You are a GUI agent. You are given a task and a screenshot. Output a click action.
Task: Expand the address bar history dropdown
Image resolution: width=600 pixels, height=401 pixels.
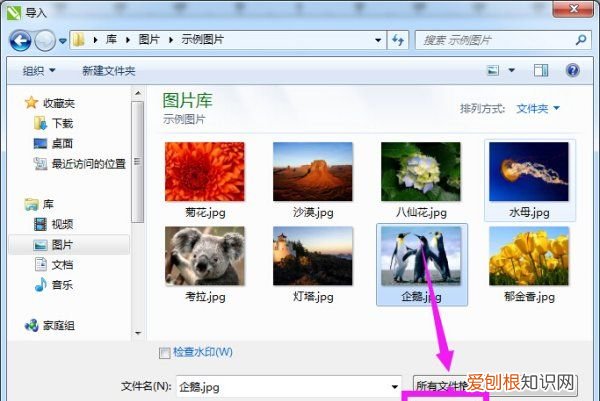[x=378, y=40]
